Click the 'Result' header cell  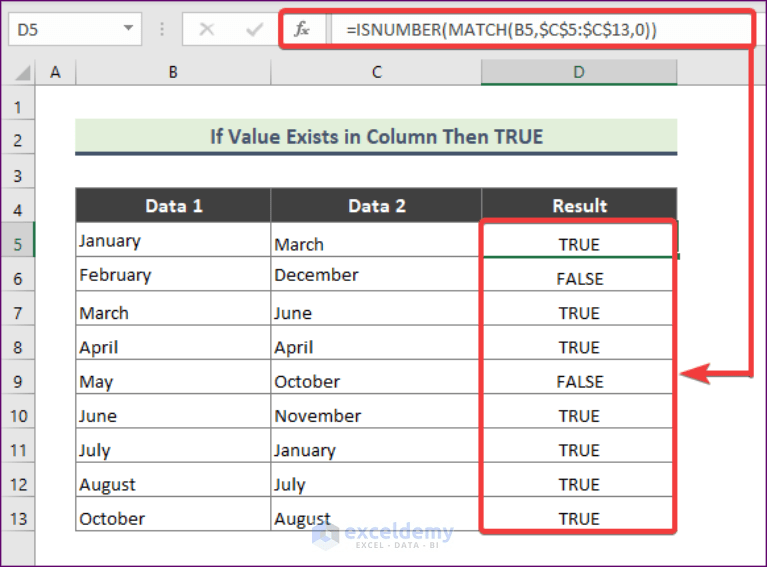(x=579, y=205)
